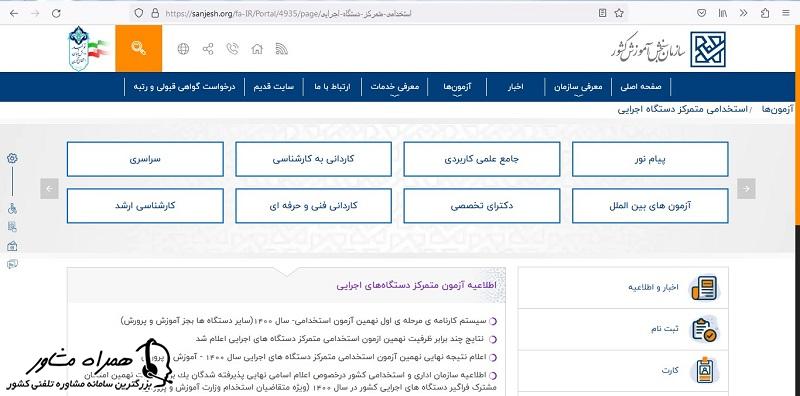
Task: Click the phone contact icon
Action: point(233,49)
